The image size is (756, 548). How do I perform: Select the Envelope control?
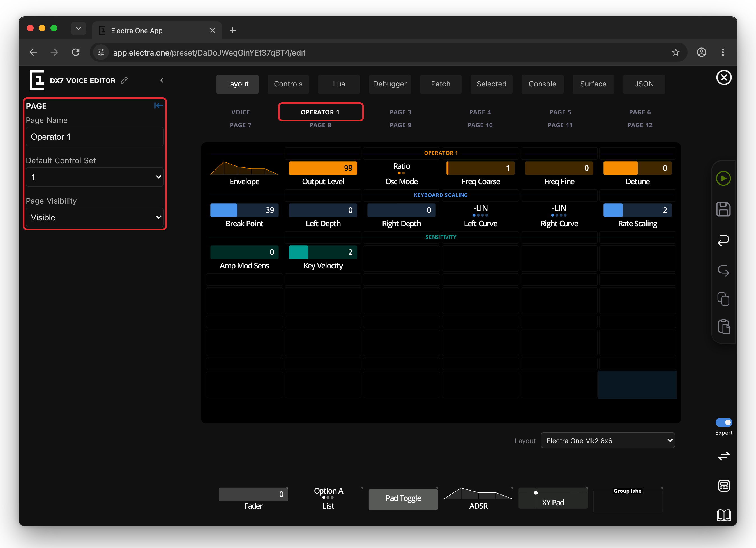pyautogui.click(x=244, y=173)
